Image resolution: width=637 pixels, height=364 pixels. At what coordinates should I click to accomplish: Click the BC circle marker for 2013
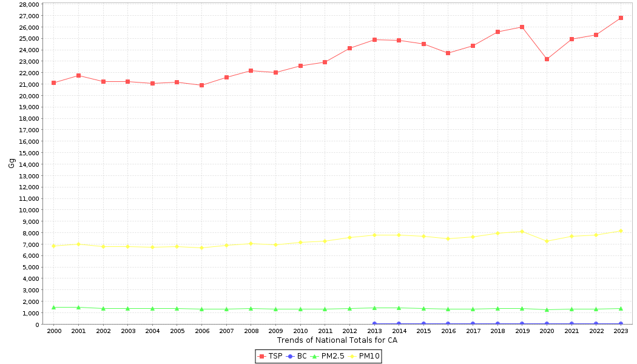[x=374, y=324]
